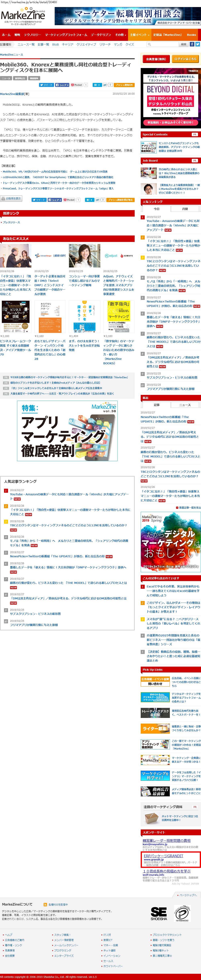Image resolution: width=201 pixels, height=980 pixels.
Task: Expand the その他 navigation dropdown
Action: point(120,35)
